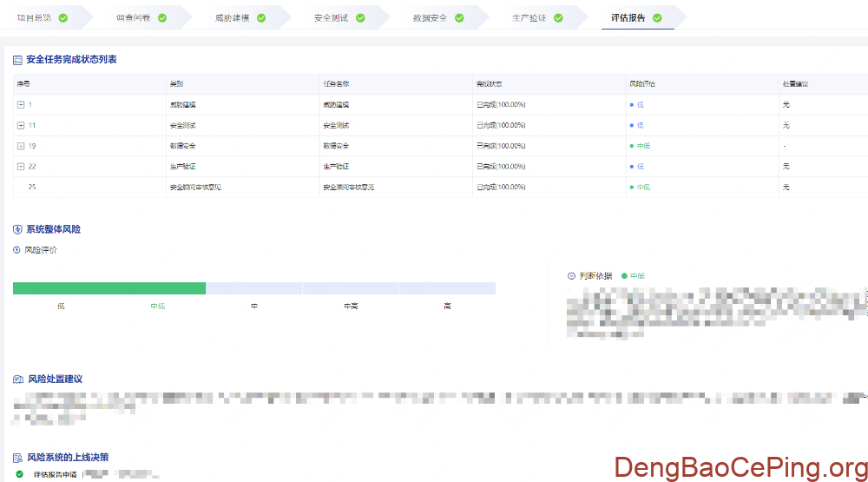The width and height of the screenshot is (868, 482).
Task: Click the icon before 风险处置建议 heading
Action: pyautogui.click(x=17, y=380)
